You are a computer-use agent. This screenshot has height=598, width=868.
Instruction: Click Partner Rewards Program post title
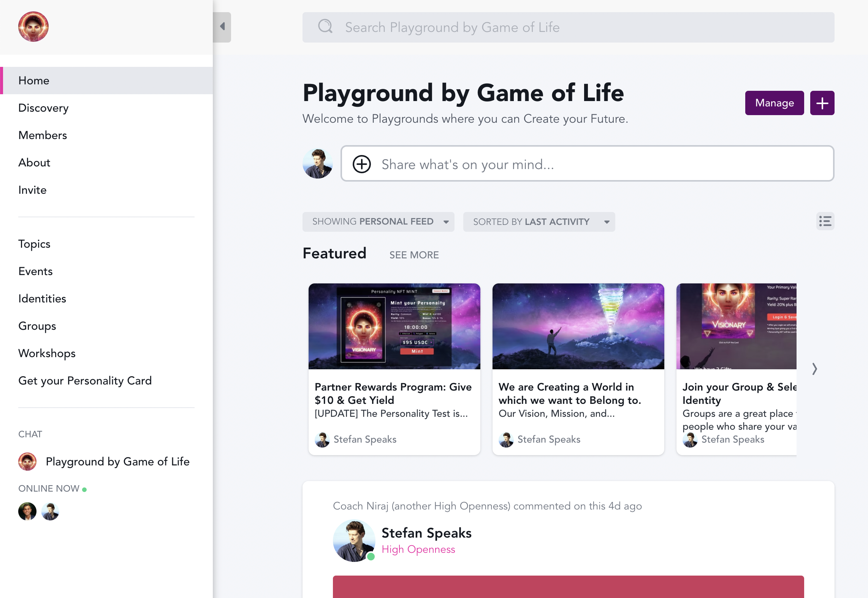coord(393,394)
